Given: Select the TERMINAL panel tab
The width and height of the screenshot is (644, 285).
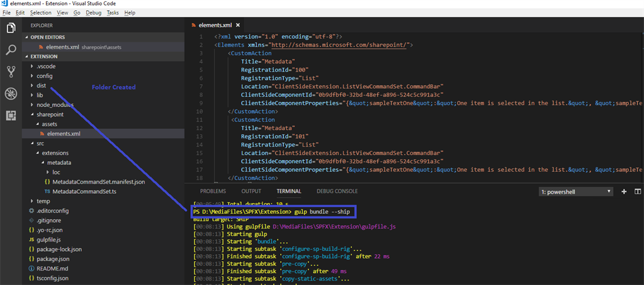Looking at the screenshot, I should (289, 191).
